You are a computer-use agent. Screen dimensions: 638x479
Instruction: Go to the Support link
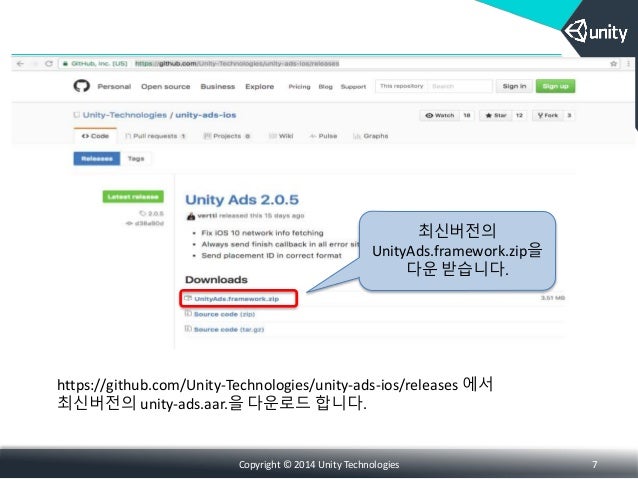(353, 87)
